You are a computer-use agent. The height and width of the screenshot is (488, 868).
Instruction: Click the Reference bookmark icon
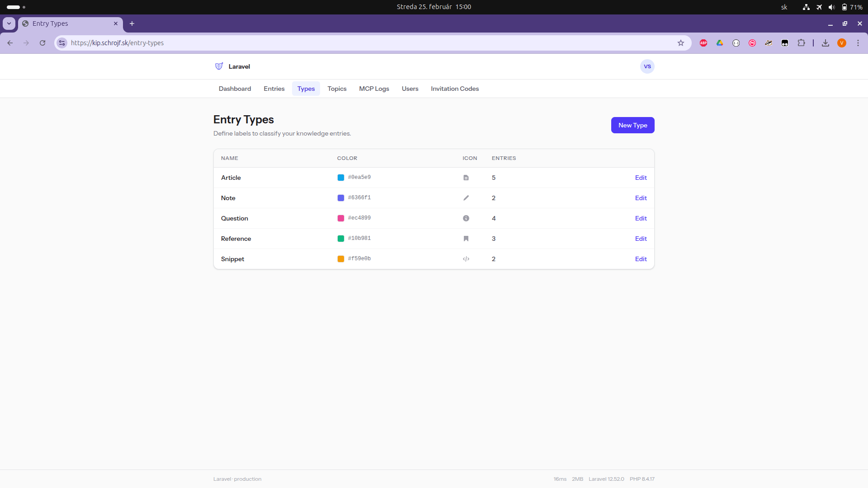coord(466,239)
